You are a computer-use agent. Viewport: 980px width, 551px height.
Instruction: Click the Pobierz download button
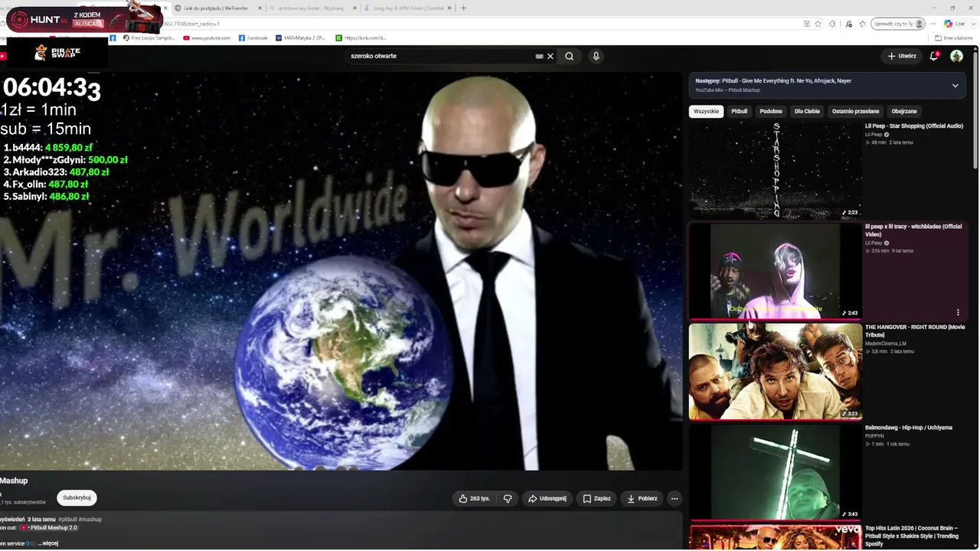pyautogui.click(x=642, y=498)
